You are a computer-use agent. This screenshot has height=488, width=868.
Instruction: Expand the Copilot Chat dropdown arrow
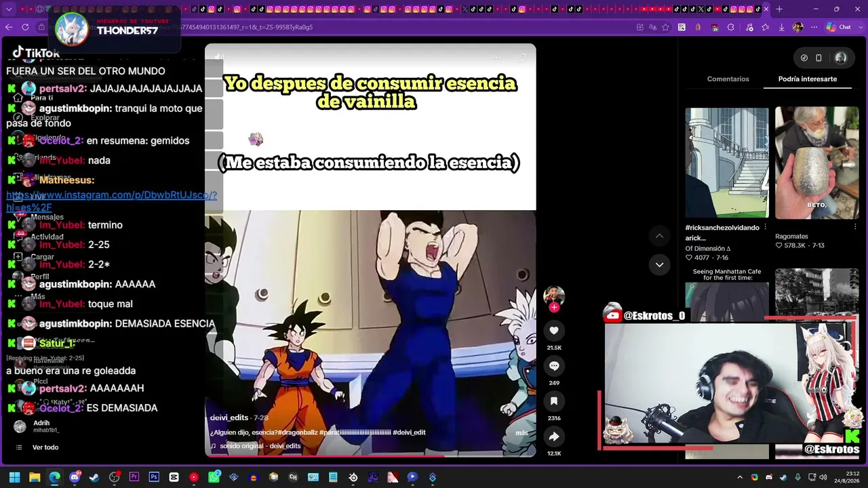click(x=859, y=27)
